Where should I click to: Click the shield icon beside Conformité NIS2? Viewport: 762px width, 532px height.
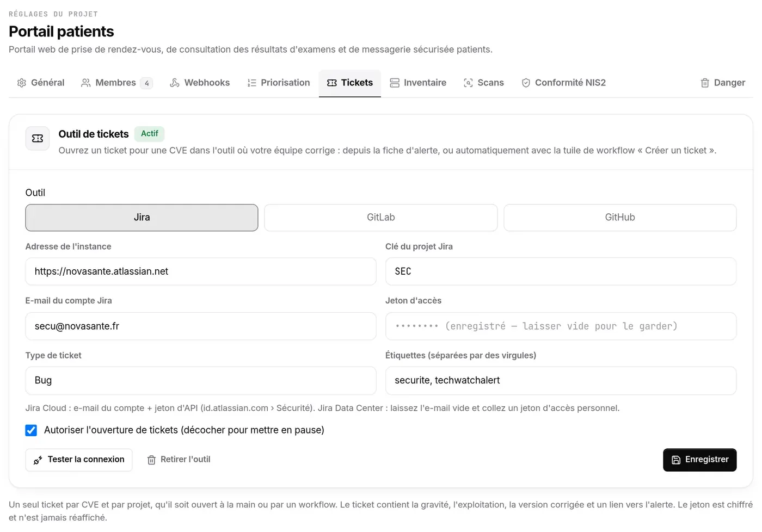click(526, 83)
